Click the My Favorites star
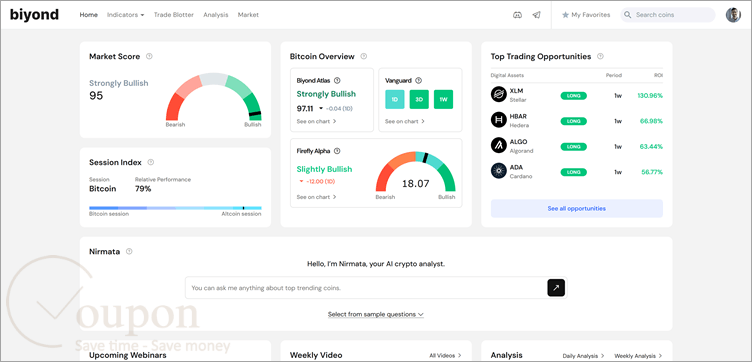Image resolution: width=752 pixels, height=362 pixels. 565,15
